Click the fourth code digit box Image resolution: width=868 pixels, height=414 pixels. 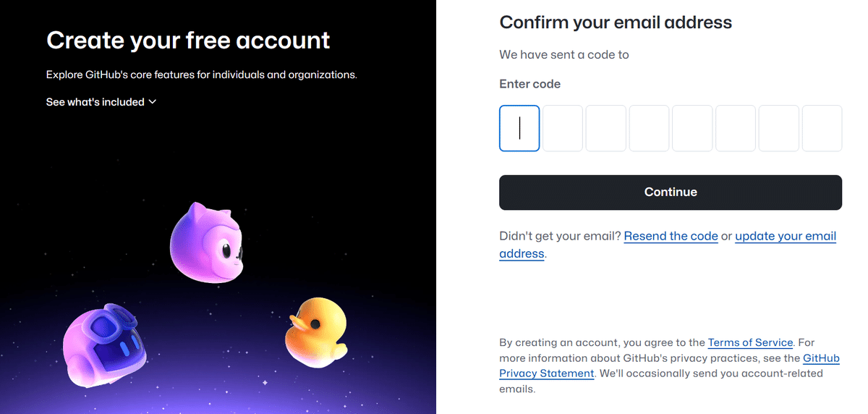pyautogui.click(x=649, y=128)
